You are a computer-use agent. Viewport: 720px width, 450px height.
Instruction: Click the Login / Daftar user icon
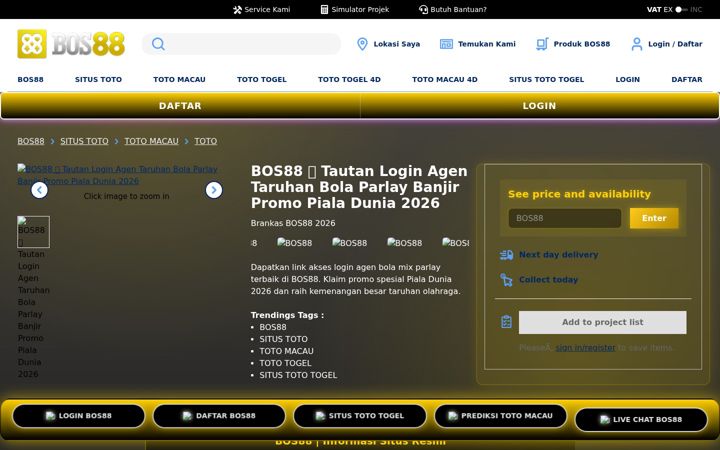point(637,44)
